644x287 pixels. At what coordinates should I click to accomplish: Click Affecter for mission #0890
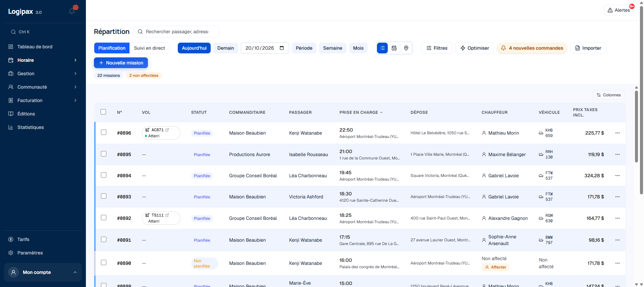click(x=496, y=267)
